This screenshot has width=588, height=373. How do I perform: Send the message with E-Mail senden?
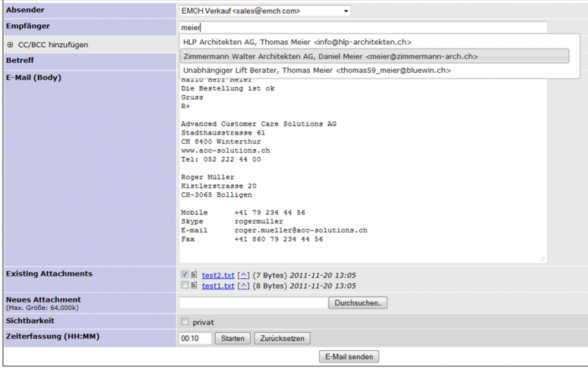pos(349,357)
